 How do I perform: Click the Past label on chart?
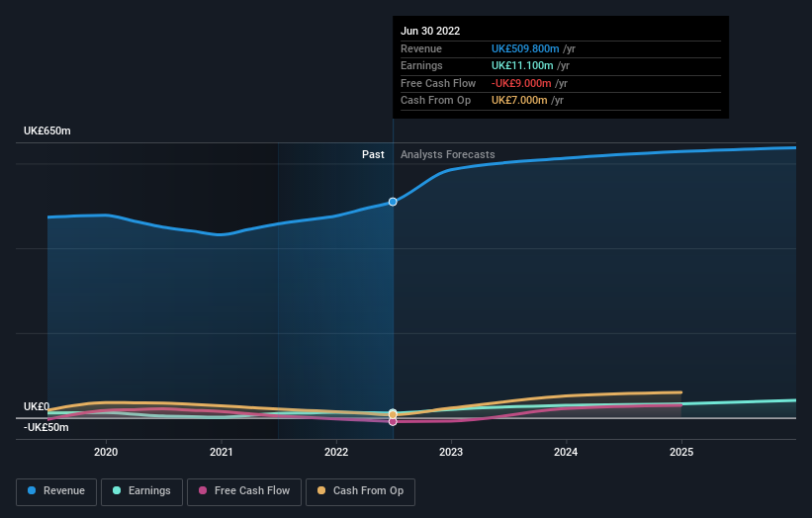coord(373,154)
